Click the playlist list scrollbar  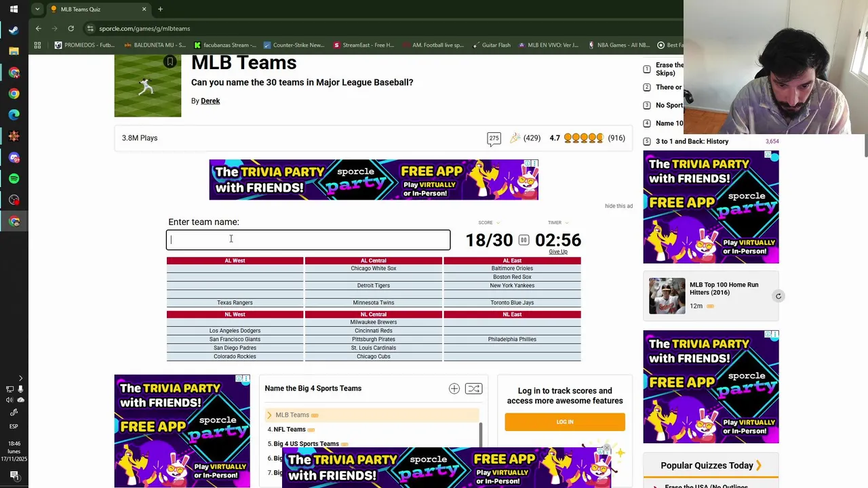(481, 435)
